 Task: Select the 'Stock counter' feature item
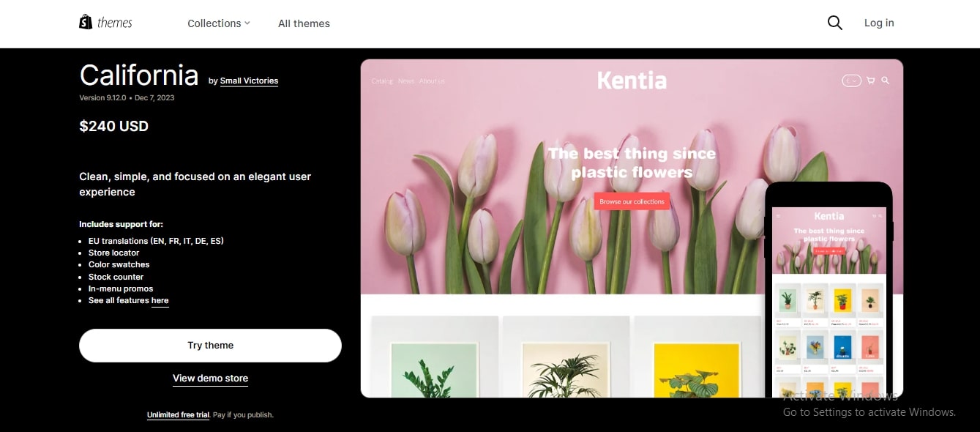click(116, 277)
